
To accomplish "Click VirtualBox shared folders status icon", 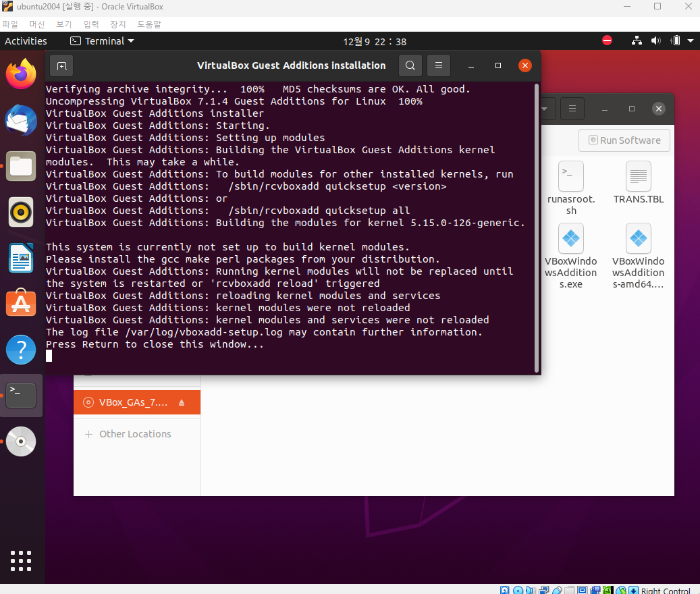I will pos(569,590).
